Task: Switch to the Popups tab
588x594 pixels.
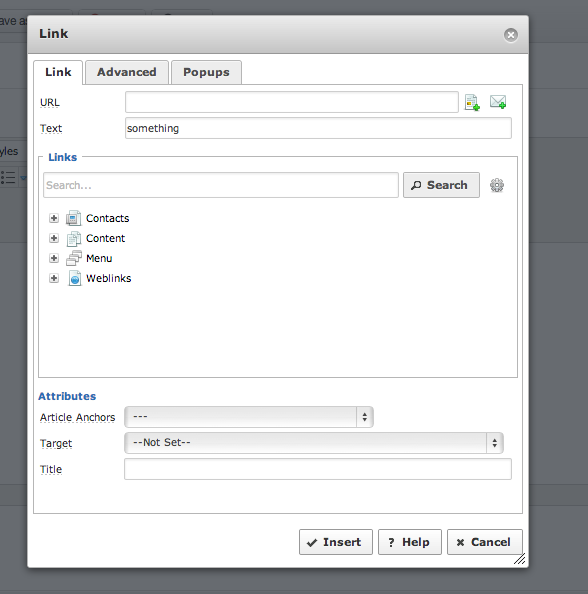Action: tap(206, 72)
